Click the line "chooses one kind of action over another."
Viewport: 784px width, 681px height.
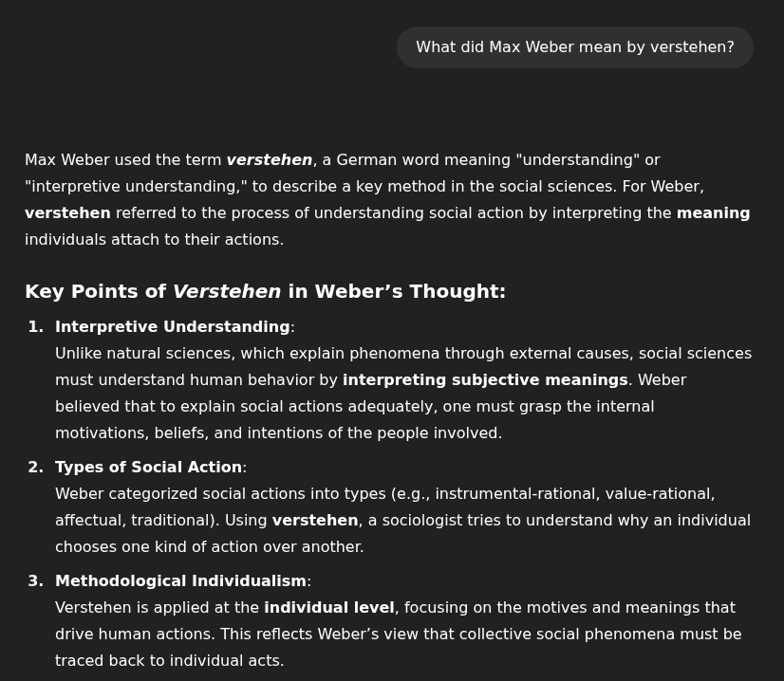(209, 547)
